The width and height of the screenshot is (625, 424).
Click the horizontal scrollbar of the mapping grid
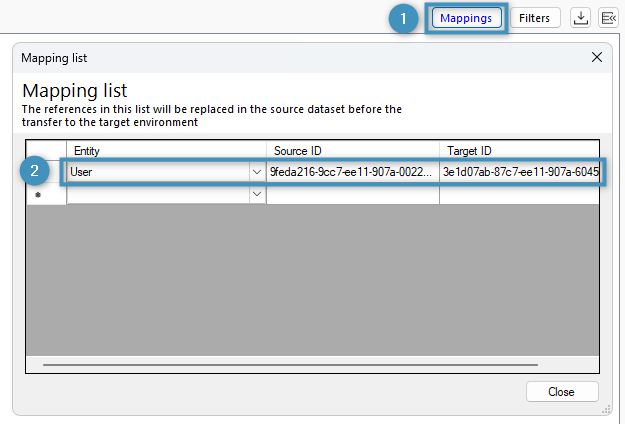point(290,365)
